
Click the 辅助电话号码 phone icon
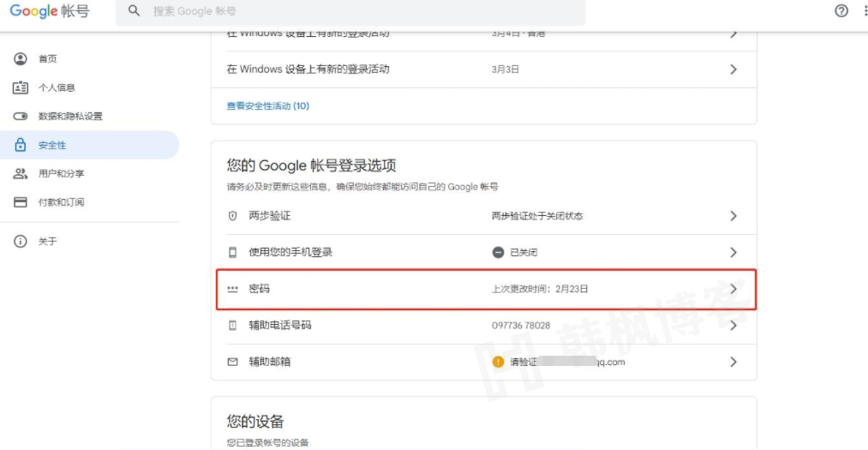[232, 326]
